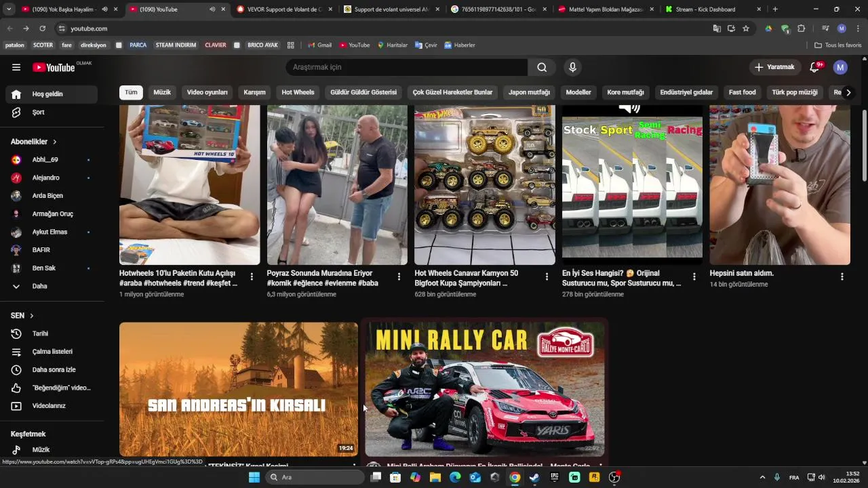Expand Daha under subscriptions
Screen dimensions: 868x488
pos(52,286)
